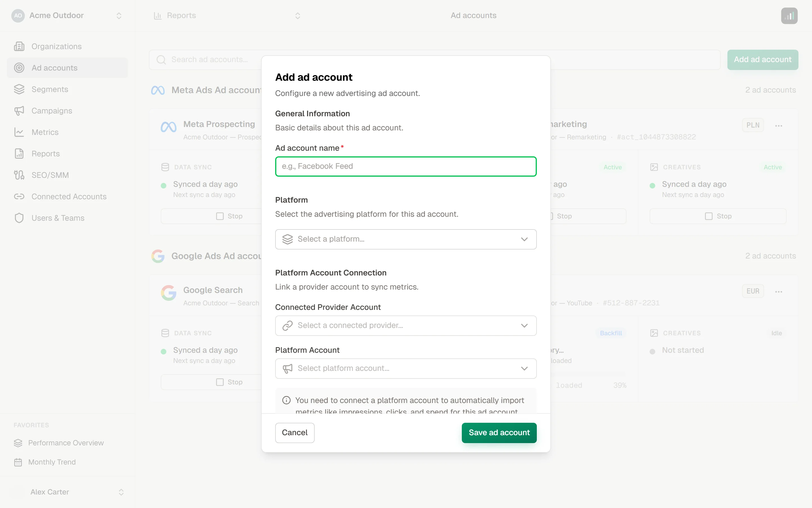
Task: Click the Users & Teams shield icon
Action: 19,218
